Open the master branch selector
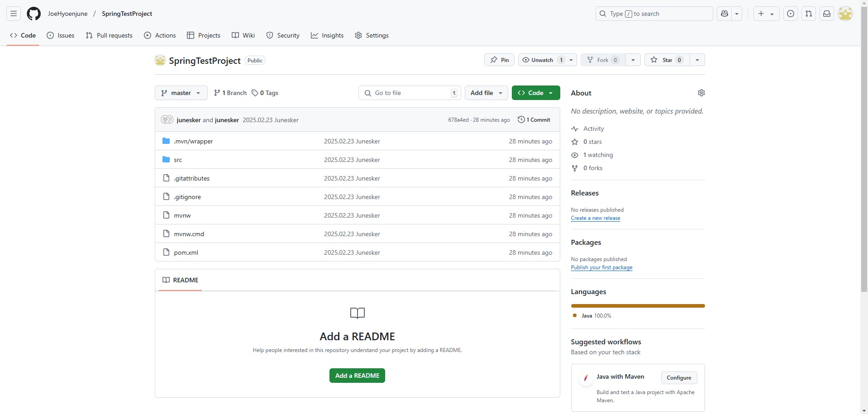 pos(181,93)
